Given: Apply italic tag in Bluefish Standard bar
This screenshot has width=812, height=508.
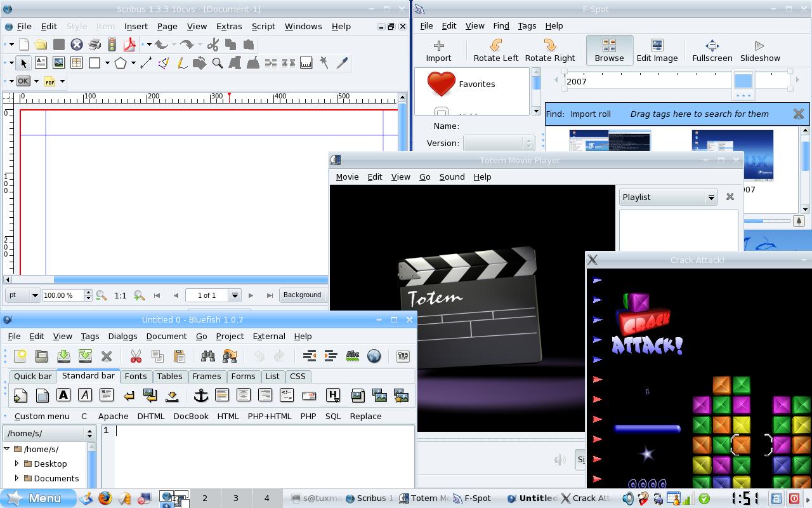Looking at the screenshot, I should 85,395.
